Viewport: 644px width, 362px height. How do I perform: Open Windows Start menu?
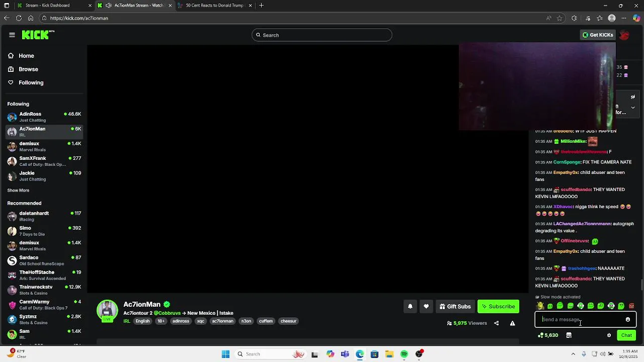click(x=225, y=354)
